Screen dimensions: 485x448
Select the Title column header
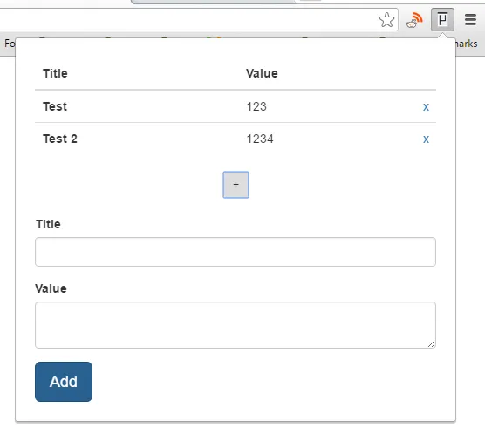tap(55, 73)
